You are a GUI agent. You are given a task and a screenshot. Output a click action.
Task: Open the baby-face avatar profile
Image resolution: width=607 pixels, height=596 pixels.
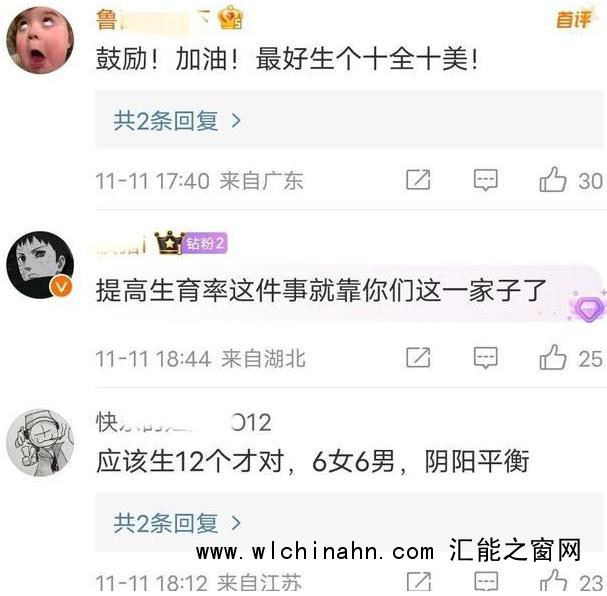[40, 40]
